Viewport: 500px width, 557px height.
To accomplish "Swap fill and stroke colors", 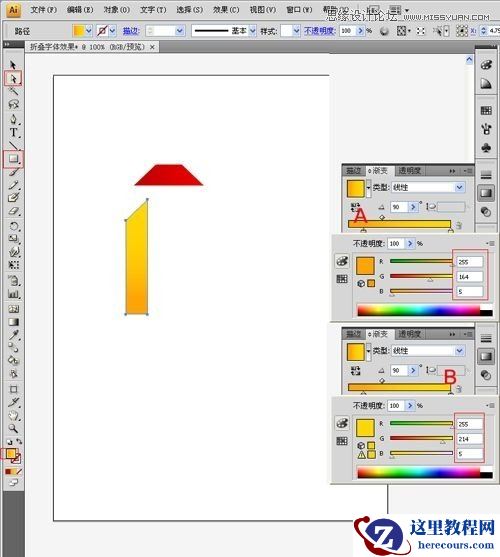I will tap(18, 442).
